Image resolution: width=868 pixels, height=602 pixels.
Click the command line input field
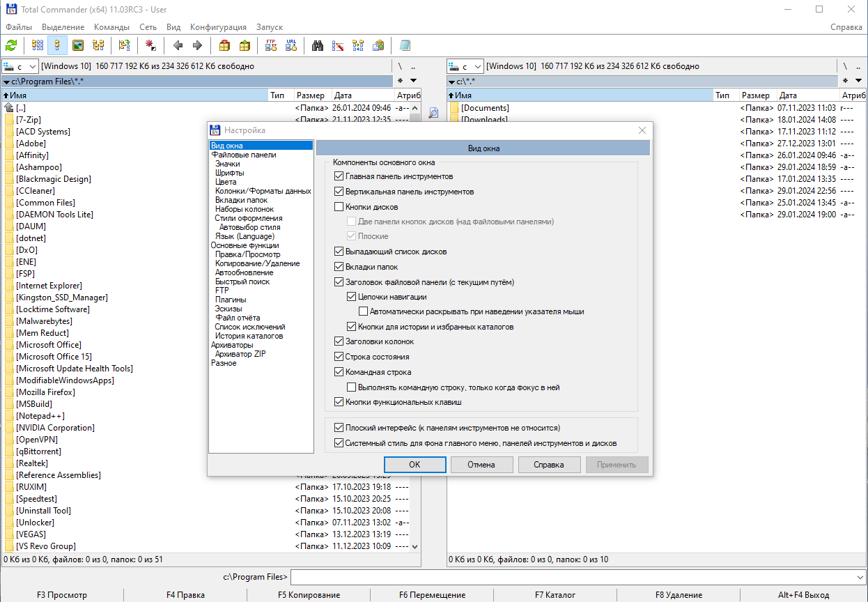tap(571, 577)
